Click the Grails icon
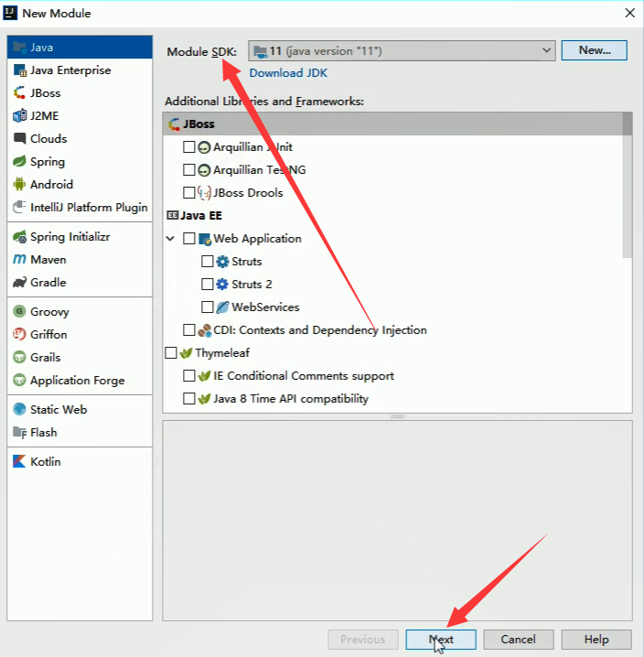Viewport: 644px width, 657px height. [19, 357]
